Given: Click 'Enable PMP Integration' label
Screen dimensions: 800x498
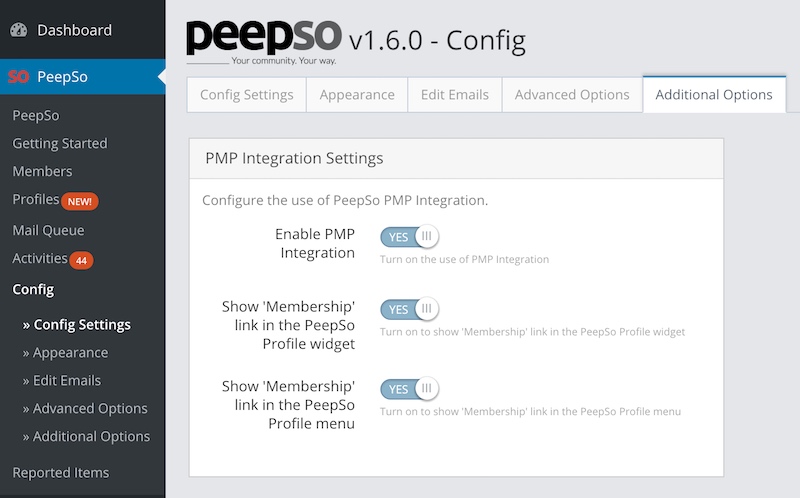Looking at the screenshot, I should (315, 243).
